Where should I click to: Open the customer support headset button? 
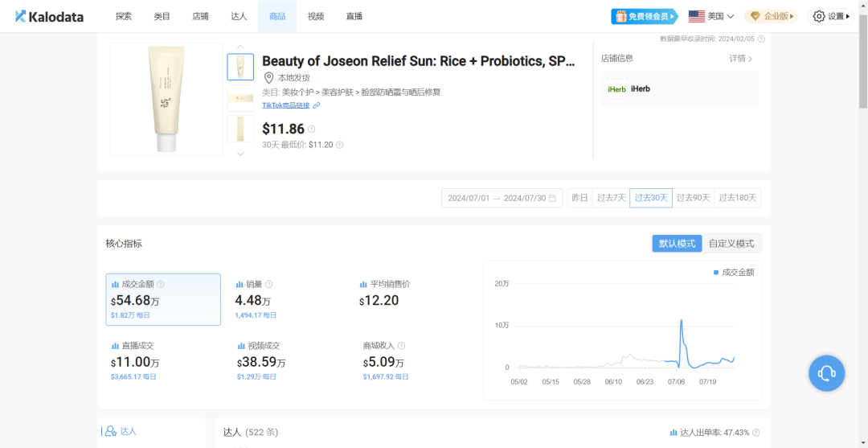tap(826, 373)
